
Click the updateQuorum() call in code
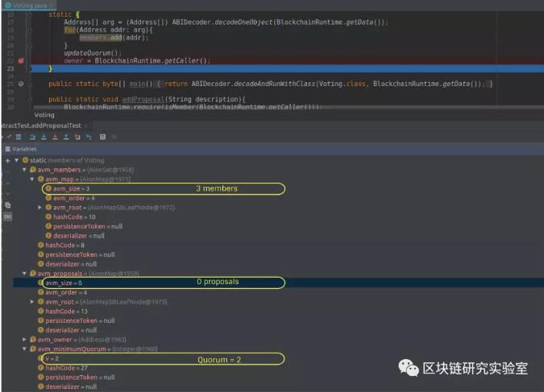click(91, 53)
